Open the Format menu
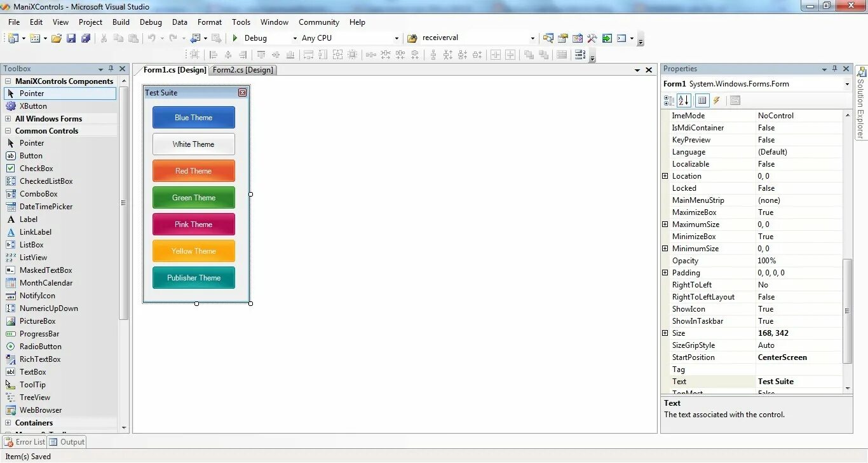The width and height of the screenshot is (868, 463). (210, 22)
